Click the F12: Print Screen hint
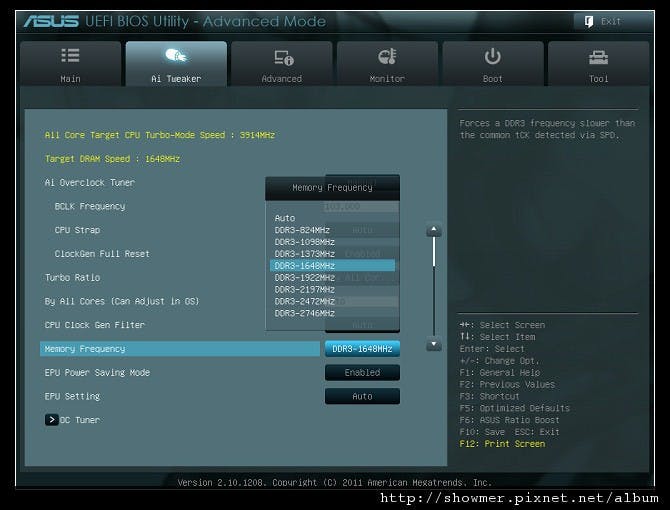670x510 pixels. (x=502, y=444)
